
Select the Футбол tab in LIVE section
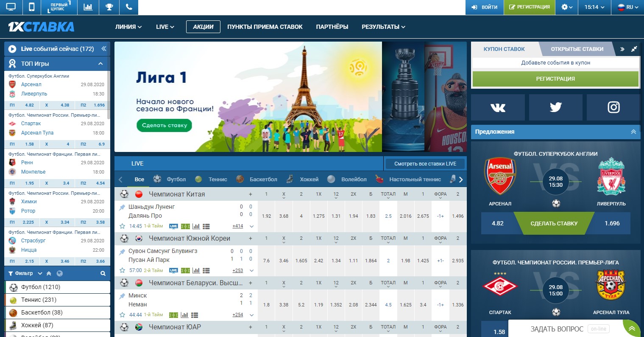click(x=170, y=180)
